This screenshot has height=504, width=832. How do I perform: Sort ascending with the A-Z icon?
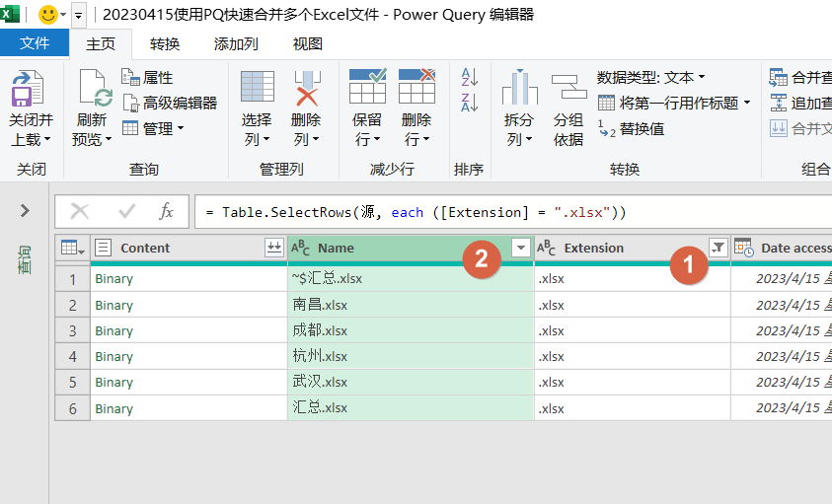click(x=470, y=78)
